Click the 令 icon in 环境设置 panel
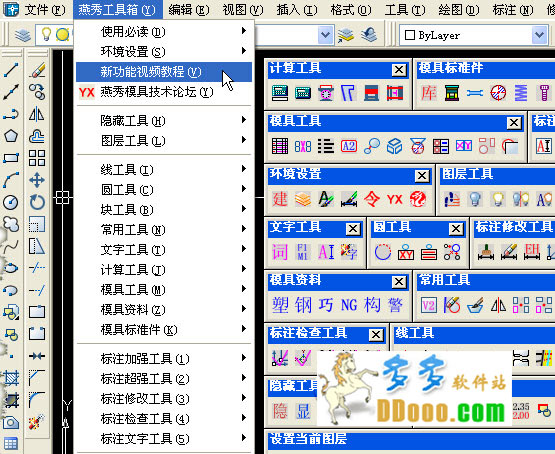The image size is (555, 454). 372,199
